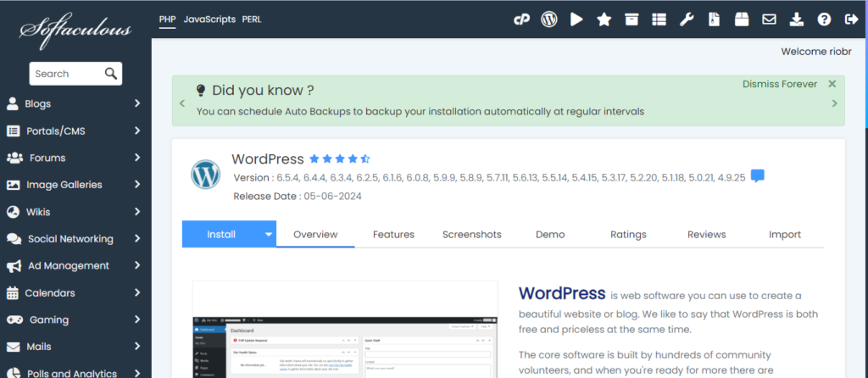Select the PHP scripts menu
This screenshot has width=868, height=378.
(x=167, y=19)
